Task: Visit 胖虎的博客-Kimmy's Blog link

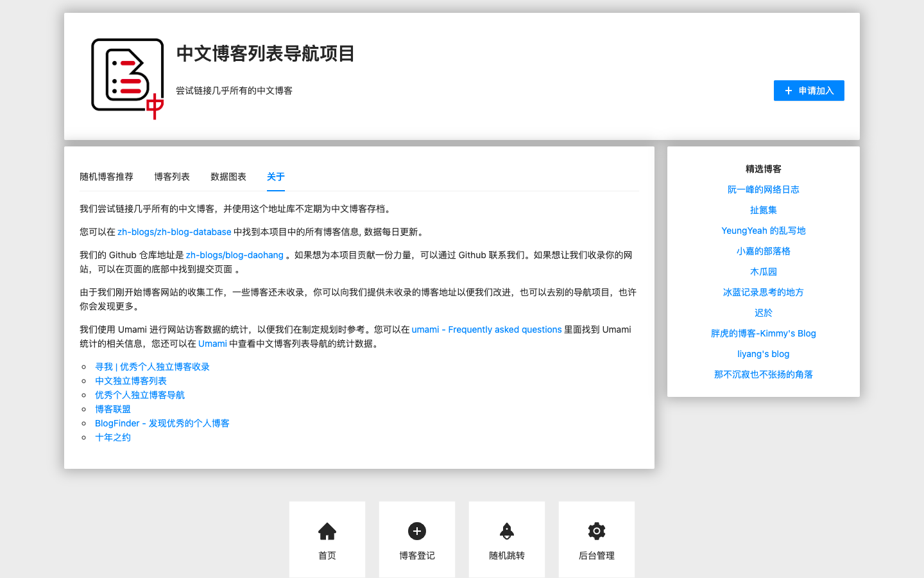Action: point(763,333)
